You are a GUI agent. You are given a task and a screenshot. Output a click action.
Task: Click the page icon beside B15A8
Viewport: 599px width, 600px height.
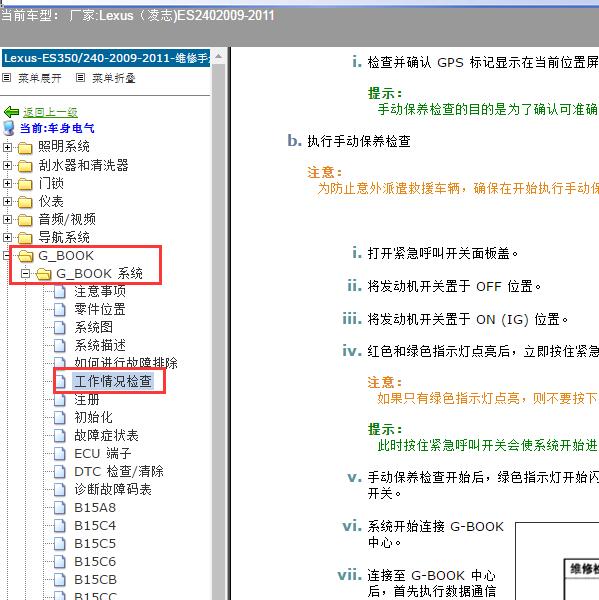pos(60,507)
